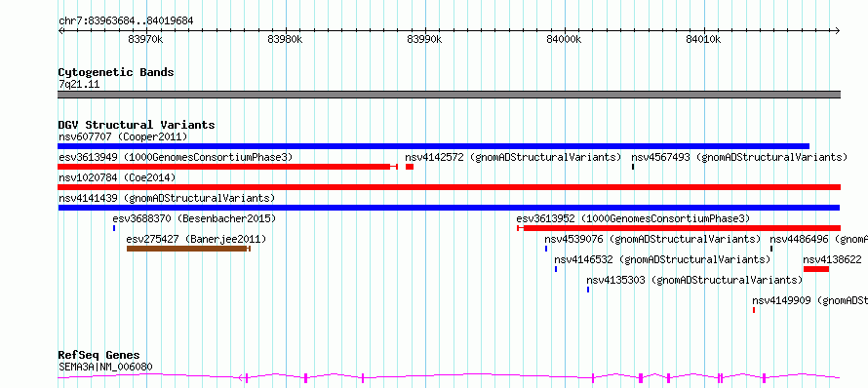
Task: Click the nsv4141439 gnomAD blue variant bar
Action: coord(449,208)
